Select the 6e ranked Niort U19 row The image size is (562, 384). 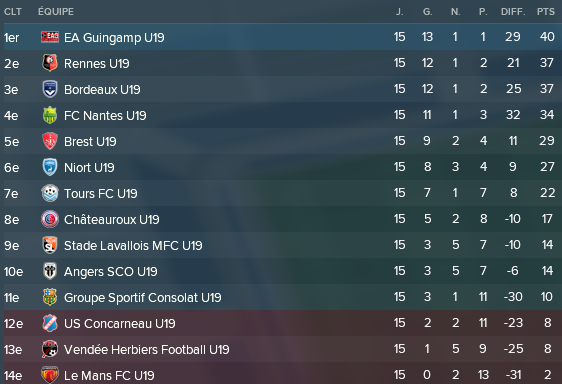[282, 167]
